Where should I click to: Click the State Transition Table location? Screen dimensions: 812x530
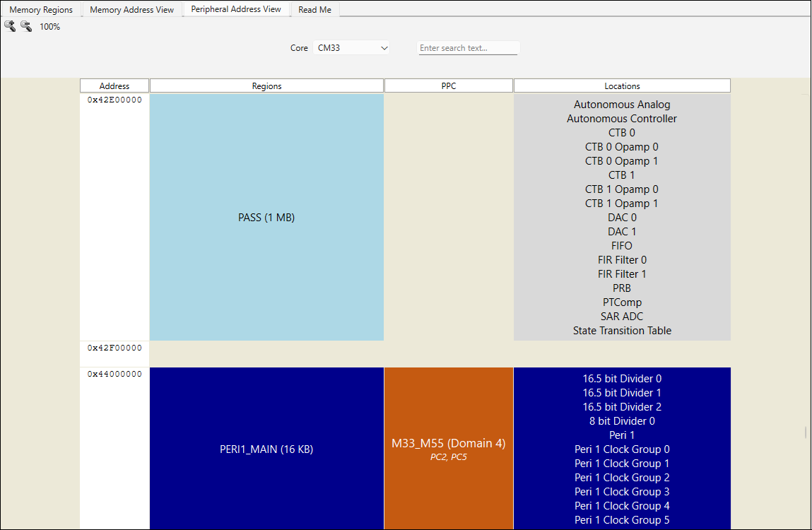[622, 331]
